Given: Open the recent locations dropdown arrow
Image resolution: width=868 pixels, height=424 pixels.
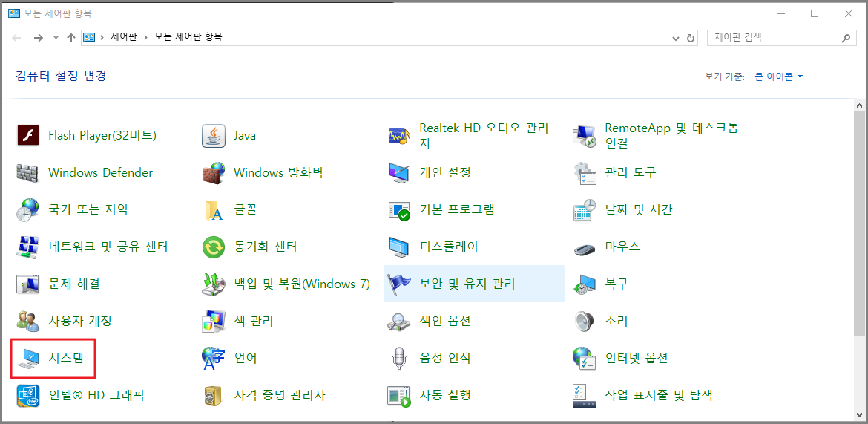Looking at the screenshot, I should click(56, 39).
